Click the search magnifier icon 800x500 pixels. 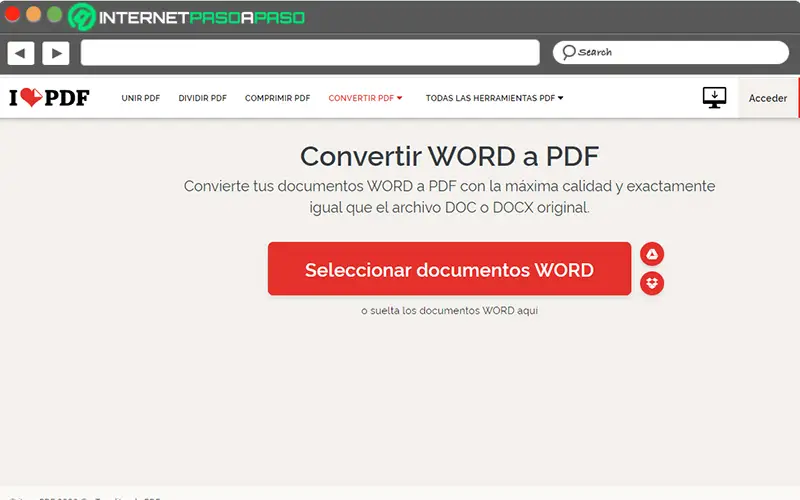[x=568, y=52]
